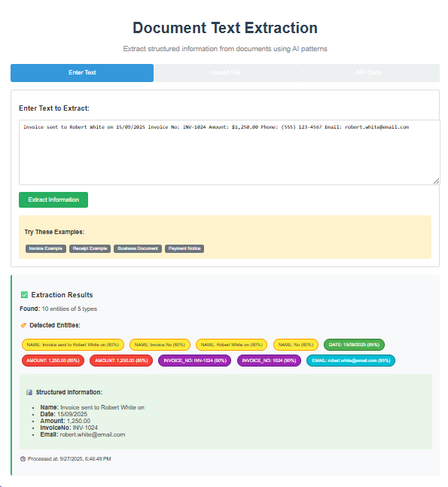Screen dimensions: 448x487
Task: Grab the textarea resize handle
Action: point(436,181)
